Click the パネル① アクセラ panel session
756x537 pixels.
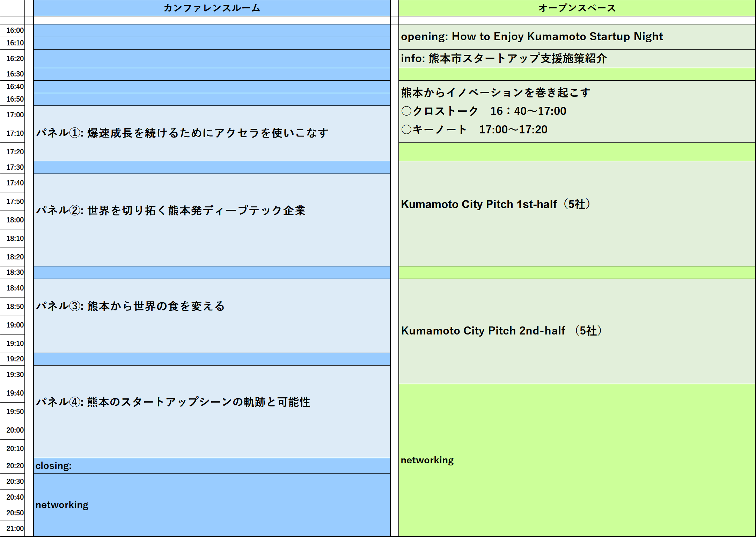click(x=182, y=133)
